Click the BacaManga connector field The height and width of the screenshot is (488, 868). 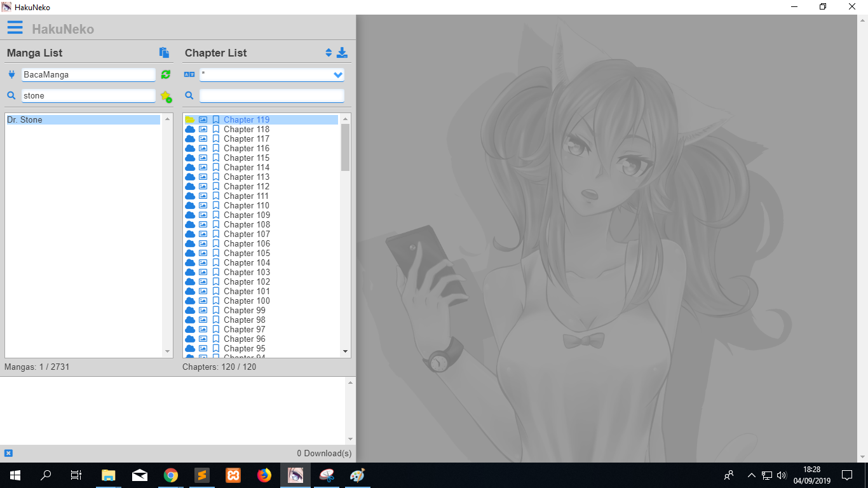coord(88,74)
